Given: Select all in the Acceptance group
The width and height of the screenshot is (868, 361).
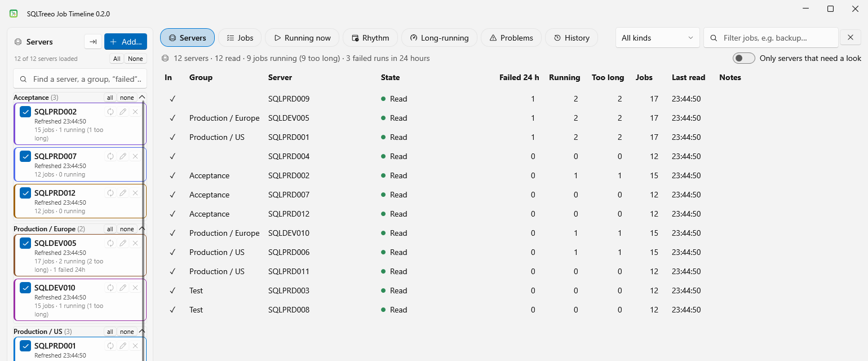Looking at the screenshot, I should coord(110,98).
